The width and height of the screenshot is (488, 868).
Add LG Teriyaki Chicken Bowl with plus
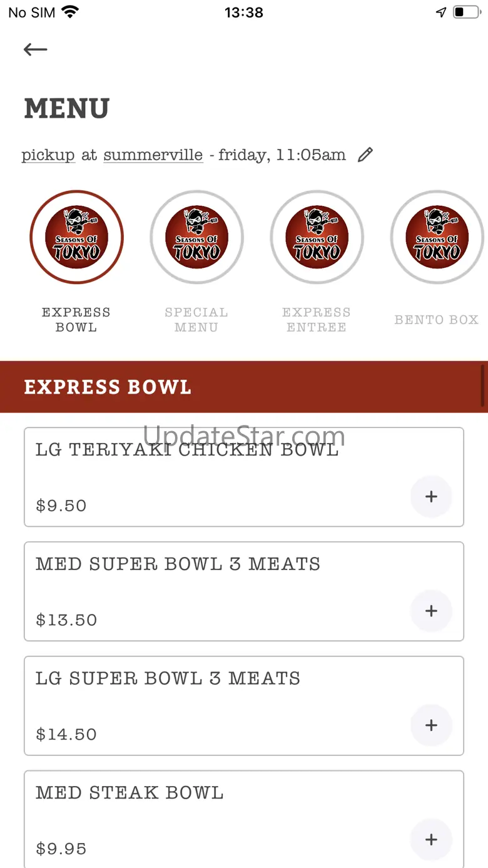(x=431, y=497)
